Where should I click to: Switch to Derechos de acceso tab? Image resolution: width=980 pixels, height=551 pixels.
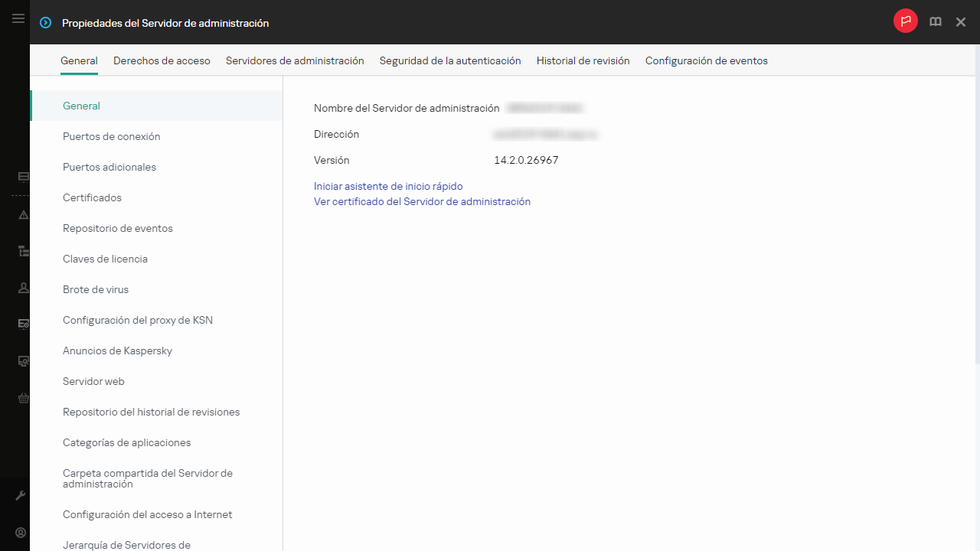point(162,60)
